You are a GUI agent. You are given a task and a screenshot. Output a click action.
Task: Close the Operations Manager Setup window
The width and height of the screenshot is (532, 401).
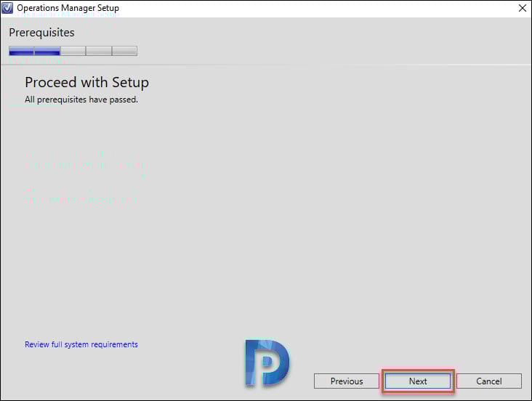point(523,8)
